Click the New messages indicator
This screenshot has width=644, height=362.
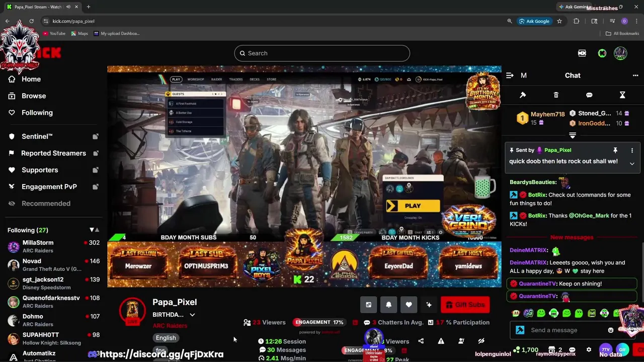[572, 237]
